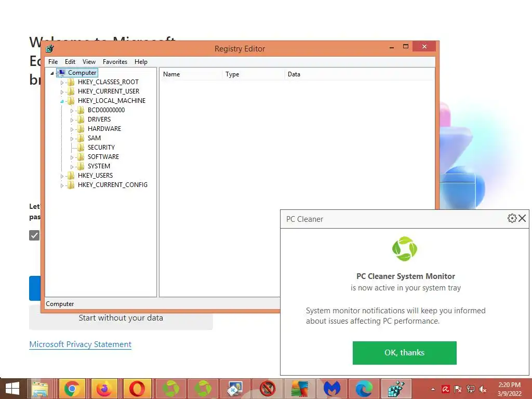532x399 pixels.
Task: Click the HKEY_CURRENT_USER folder icon
Action: (x=71, y=91)
